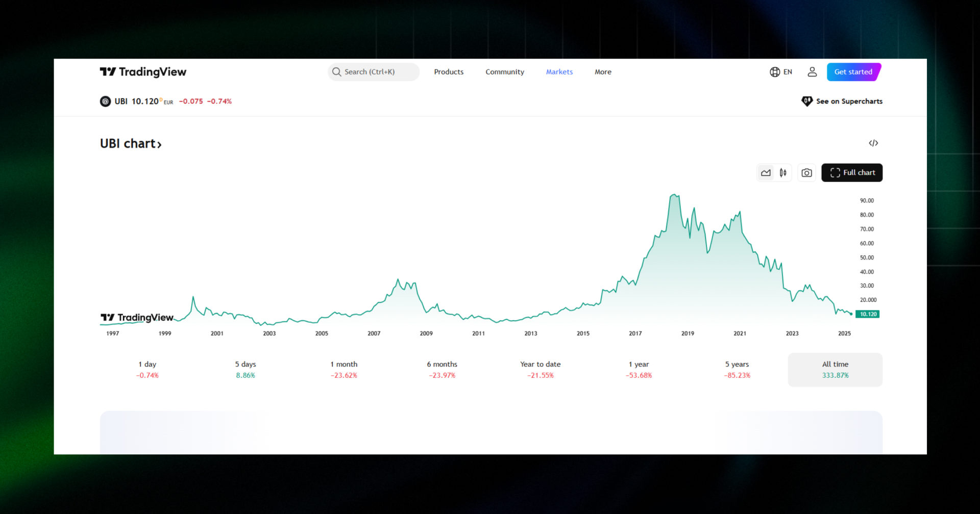Screen dimensions: 980x514
Task: Take a chart snapshot with the camera icon
Action: [x=806, y=172]
